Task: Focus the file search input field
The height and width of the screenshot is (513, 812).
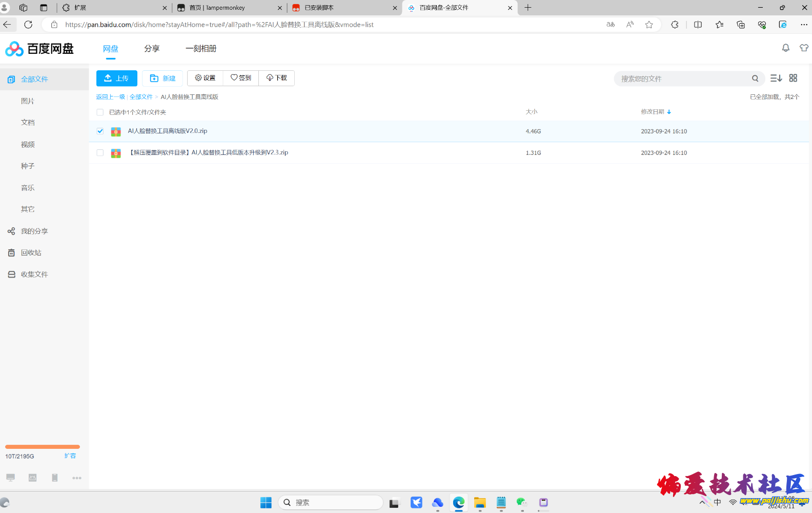Action: click(x=682, y=79)
